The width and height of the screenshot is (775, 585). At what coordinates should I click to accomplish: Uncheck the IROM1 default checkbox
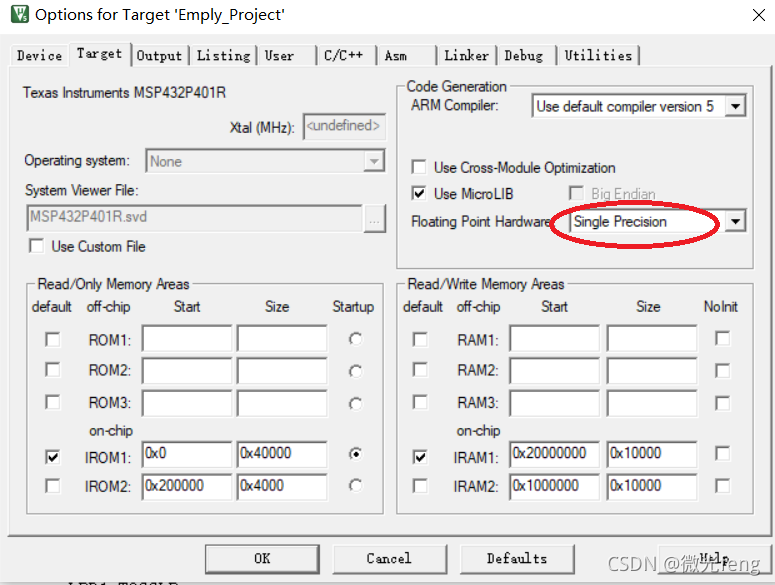52,457
